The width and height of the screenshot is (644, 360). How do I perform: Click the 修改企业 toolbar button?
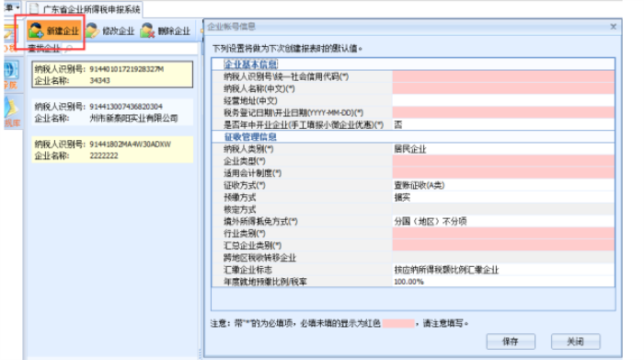(110, 30)
